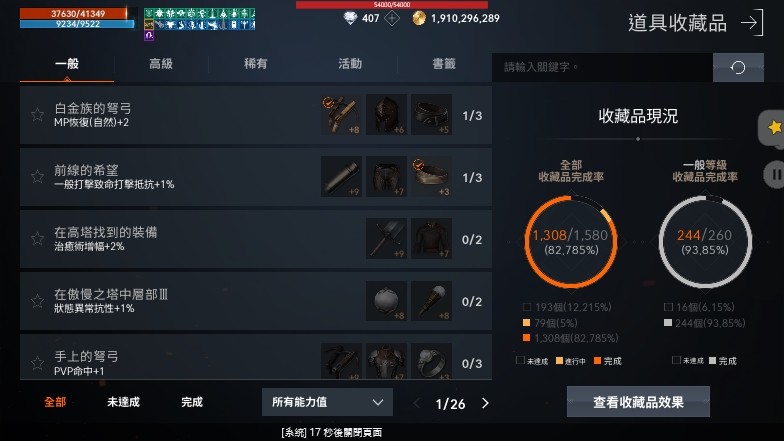Click the keyword search input field

(602, 67)
